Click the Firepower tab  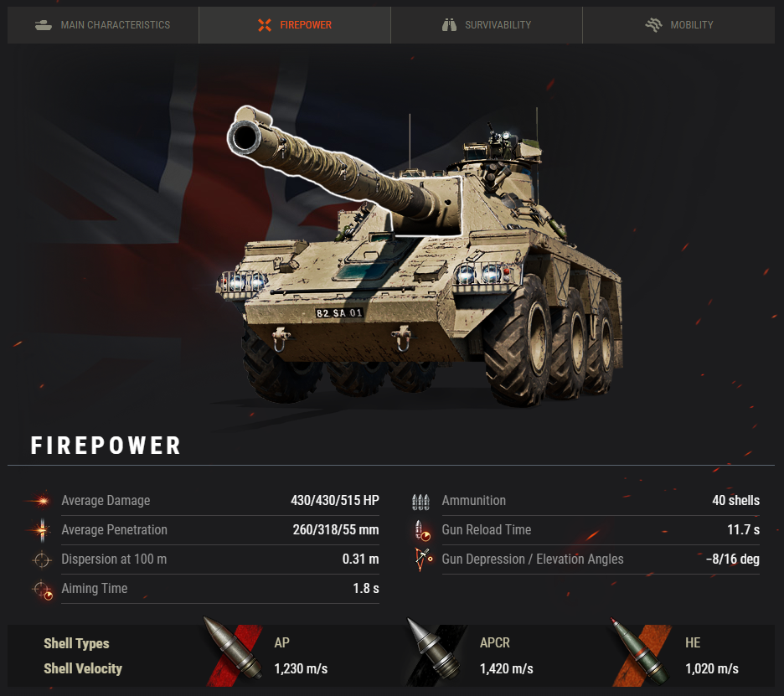pyautogui.click(x=295, y=25)
